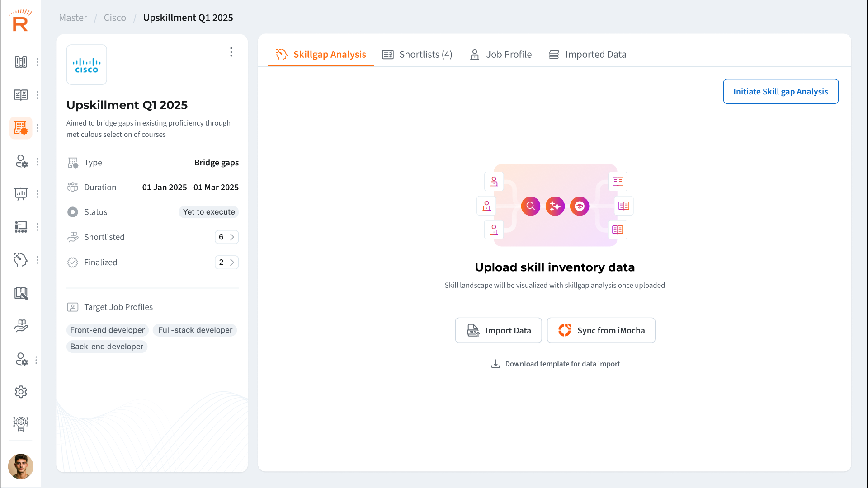Viewport: 868px width, 488px height.
Task: Select the highlighted orange building sidebar icon
Action: 21,128
